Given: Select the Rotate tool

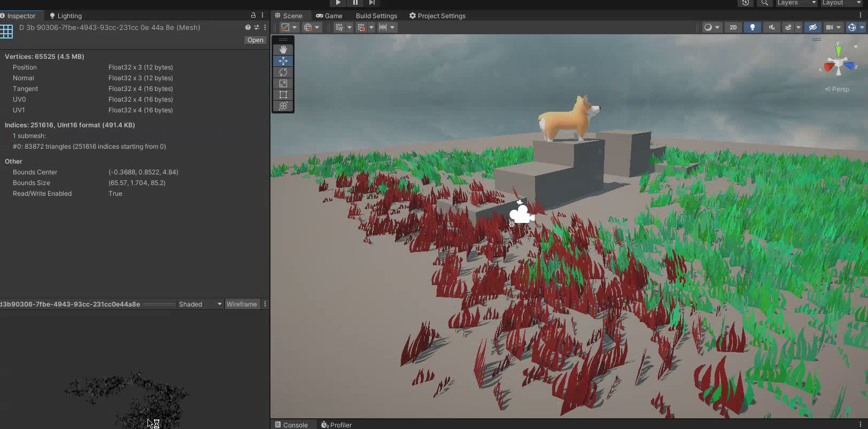Looking at the screenshot, I should tap(283, 72).
